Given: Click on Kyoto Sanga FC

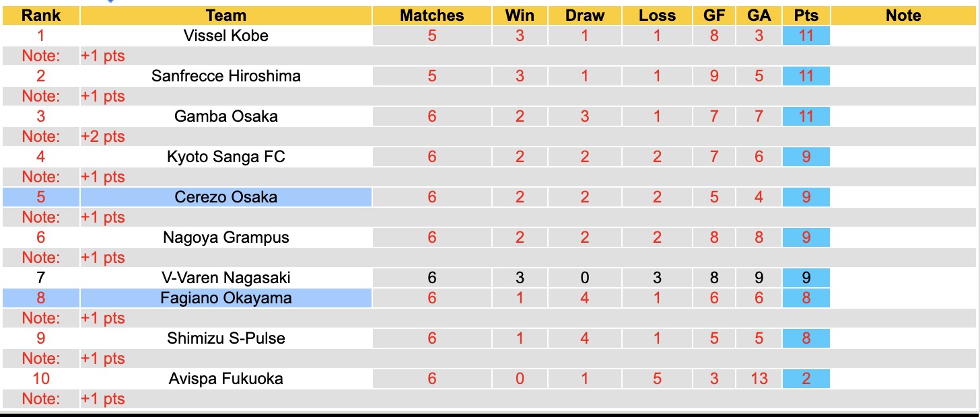Looking at the screenshot, I should pyautogui.click(x=225, y=157).
